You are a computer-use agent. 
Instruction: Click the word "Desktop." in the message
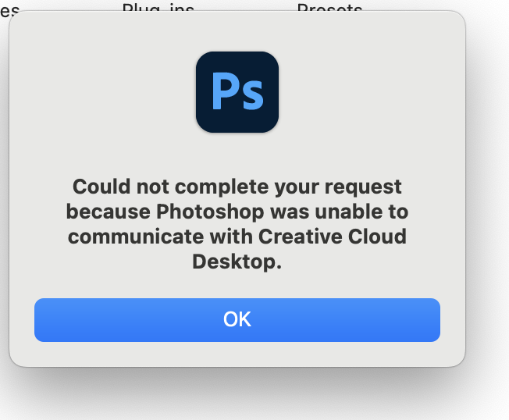coord(237,262)
